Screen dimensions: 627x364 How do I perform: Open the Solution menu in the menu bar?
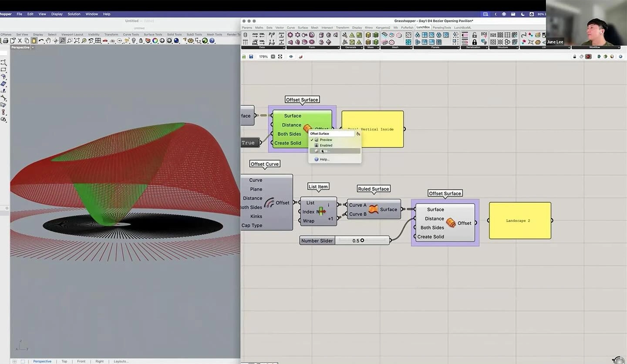pyautogui.click(x=74, y=14)
